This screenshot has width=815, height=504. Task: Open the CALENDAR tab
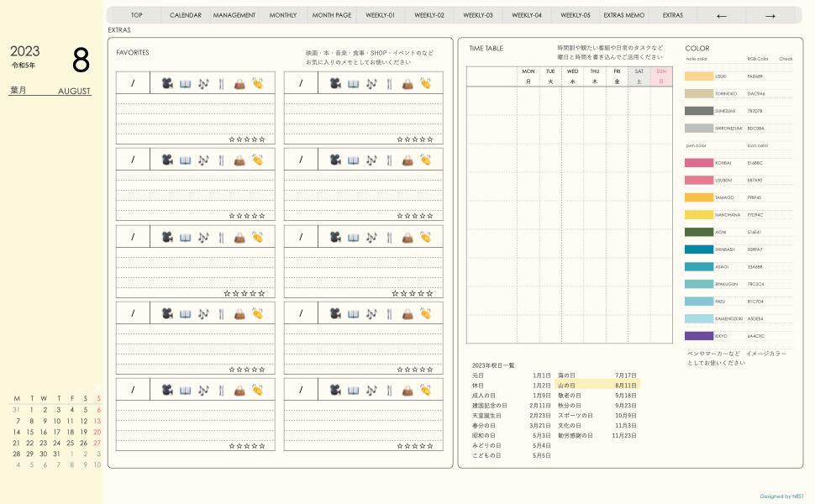tap(186, 15)
